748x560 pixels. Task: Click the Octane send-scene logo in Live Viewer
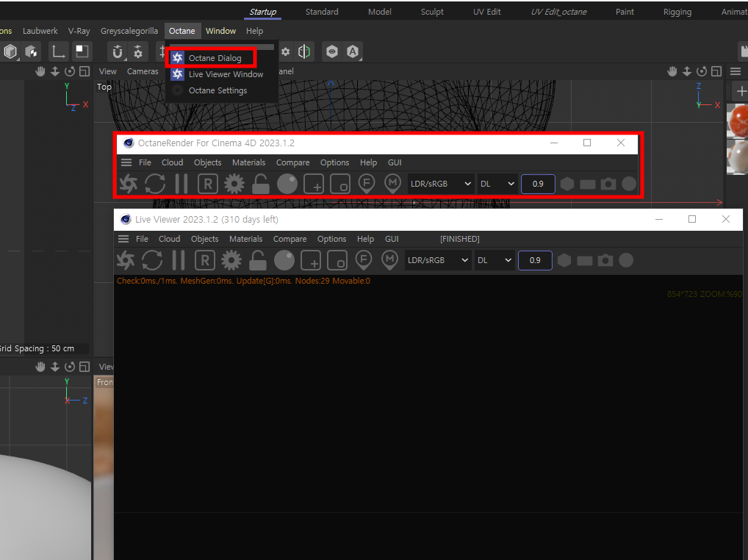click(126, 260)
